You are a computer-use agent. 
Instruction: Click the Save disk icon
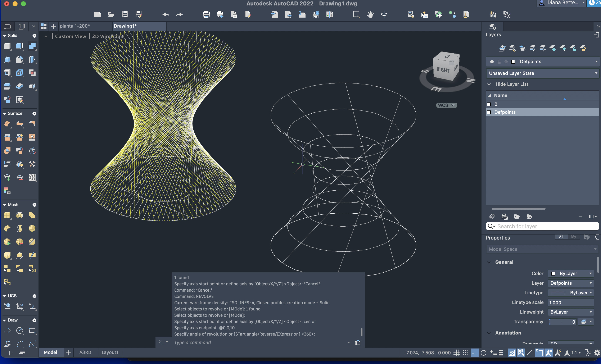(125, 15)
